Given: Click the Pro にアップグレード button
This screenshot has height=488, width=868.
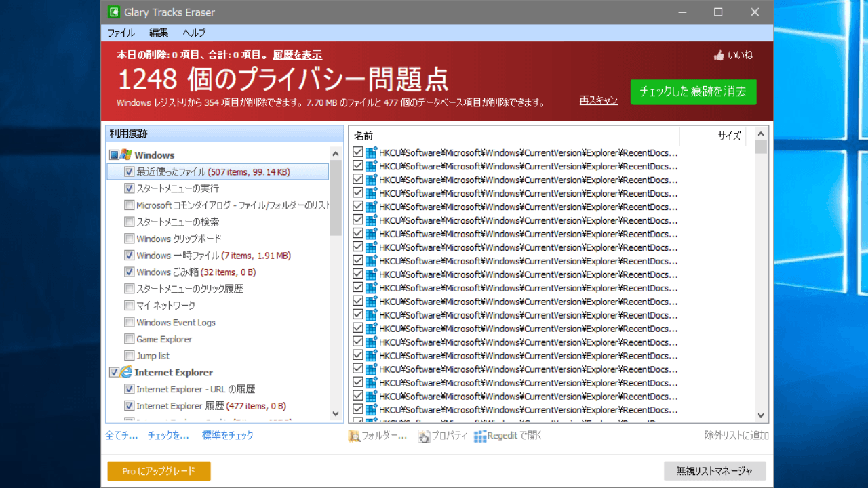Looking at the screenshot, I should [159, 471].
